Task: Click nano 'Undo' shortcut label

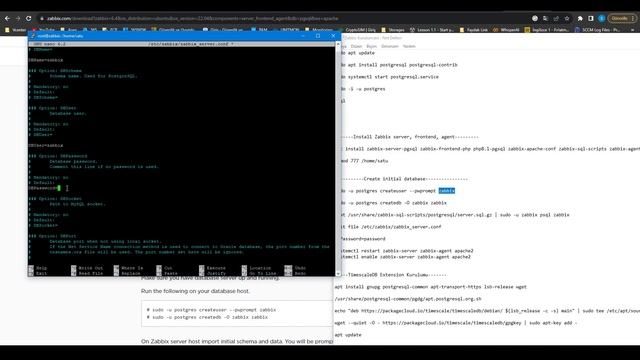Action: pos(300,268)
